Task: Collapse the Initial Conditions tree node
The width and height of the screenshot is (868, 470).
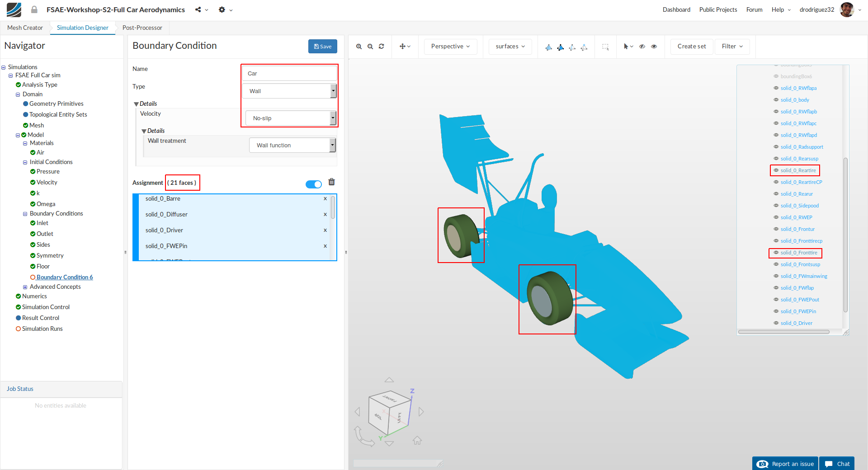Action: pos(25,162)
